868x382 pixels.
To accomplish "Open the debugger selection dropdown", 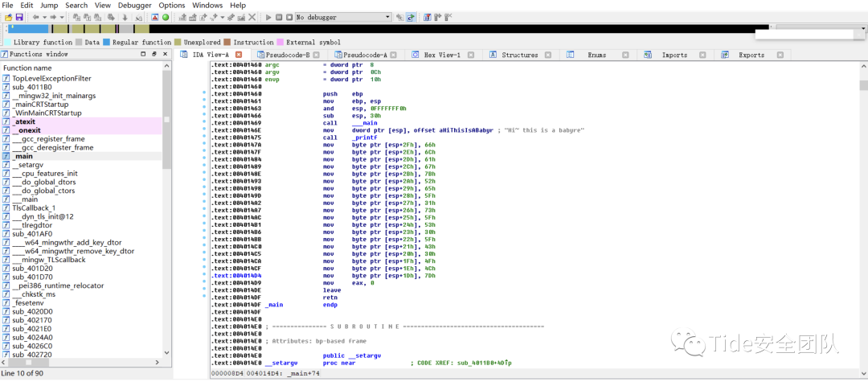I will (x=387, y=17).
